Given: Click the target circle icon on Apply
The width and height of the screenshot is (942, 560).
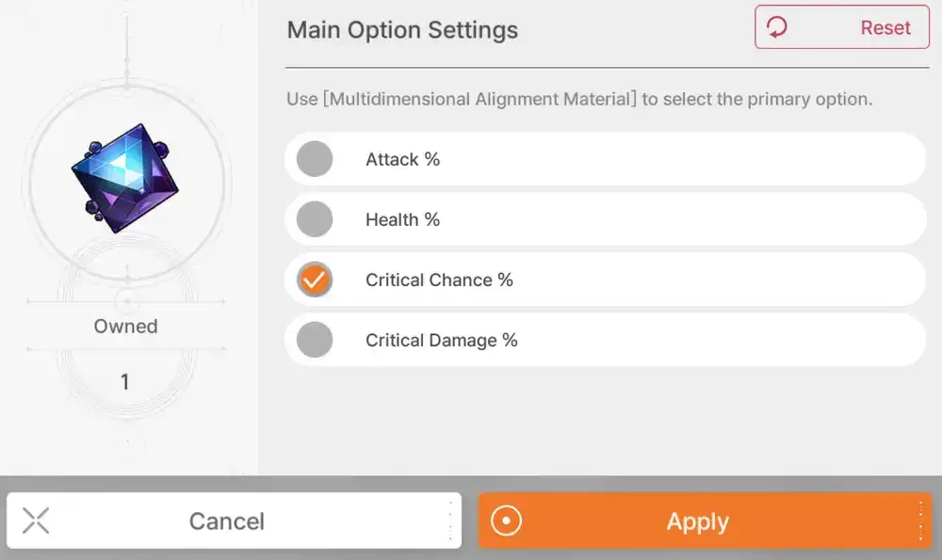Looking at the screenshot, I should (x=506, y=521).
